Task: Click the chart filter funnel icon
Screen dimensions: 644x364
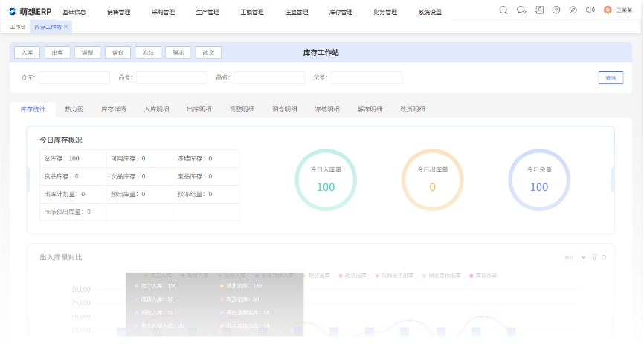Action: coord(594,257)
